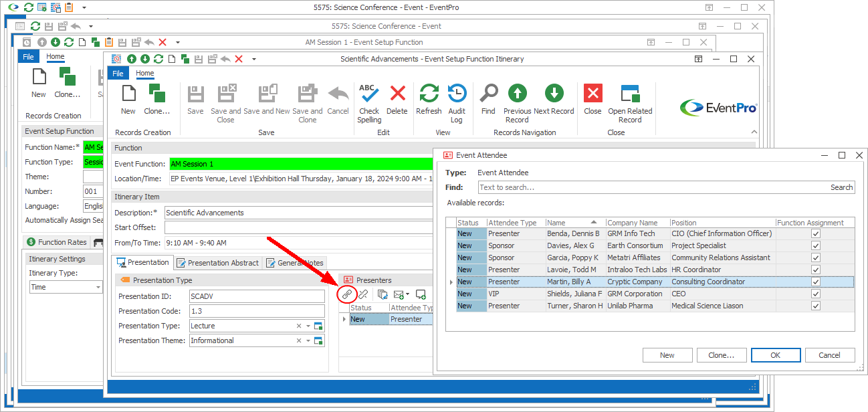Open AM Session 1 quick access customize dropdown

177,42
